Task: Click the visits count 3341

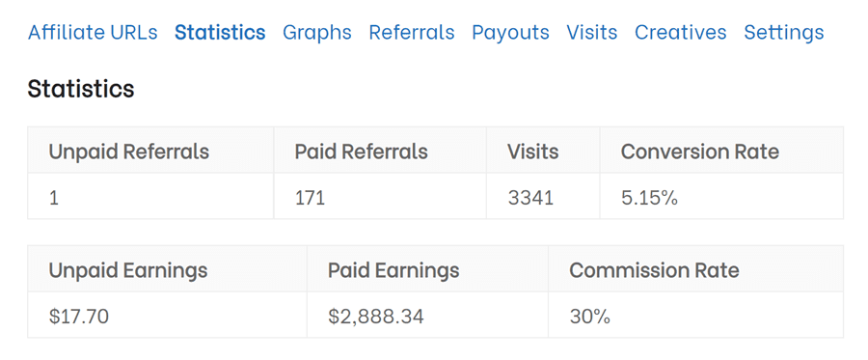Action: tap(530, 198)
